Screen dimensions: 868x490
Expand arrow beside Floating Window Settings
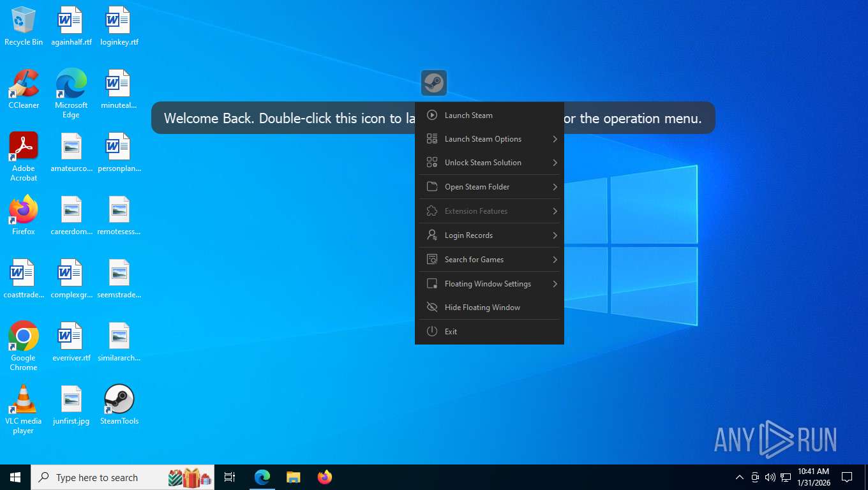click(555, 284)
